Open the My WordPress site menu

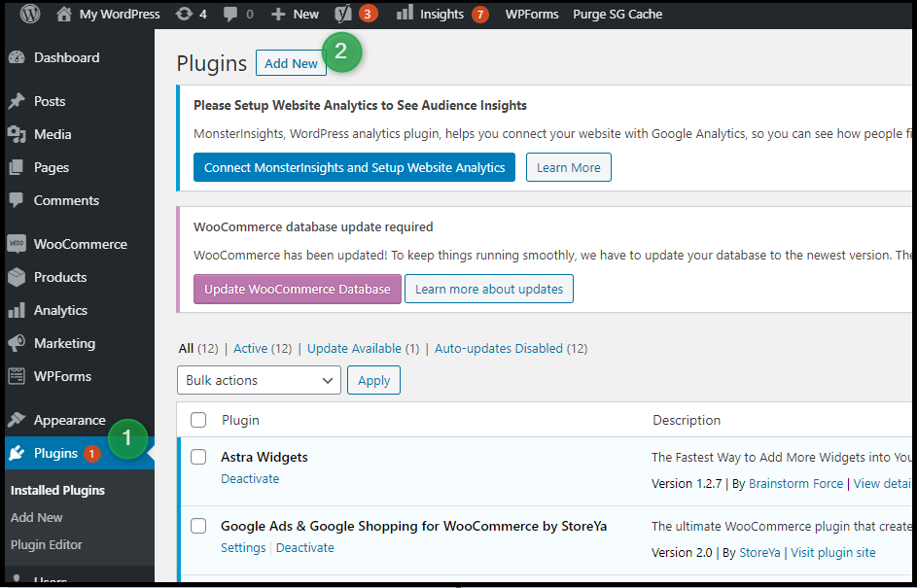(x=108, y=14)
